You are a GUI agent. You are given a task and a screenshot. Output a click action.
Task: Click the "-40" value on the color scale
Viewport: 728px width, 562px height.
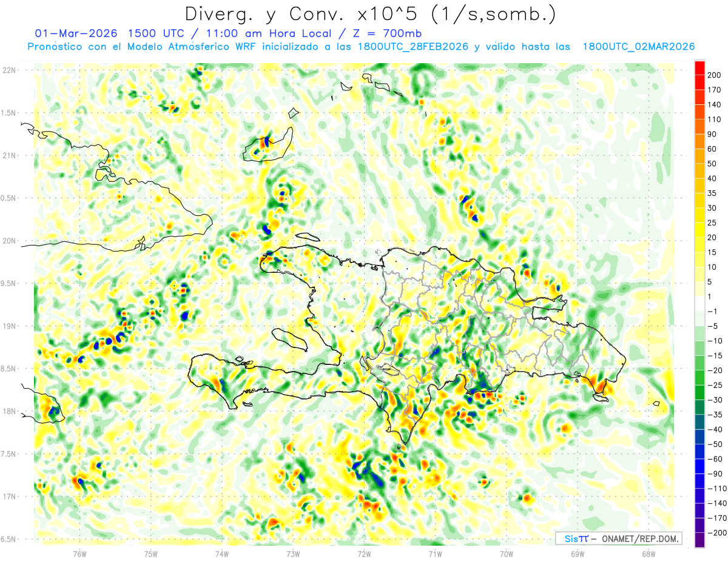(x=715, y=430)
